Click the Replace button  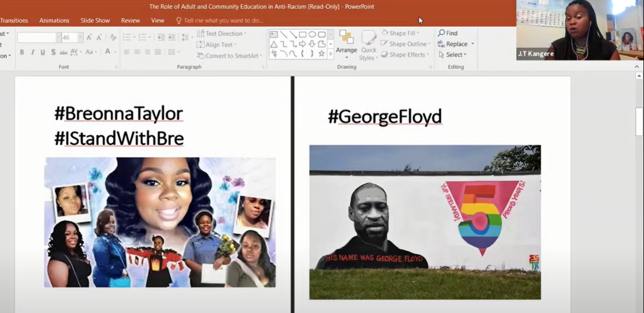[x=456, y=44]
